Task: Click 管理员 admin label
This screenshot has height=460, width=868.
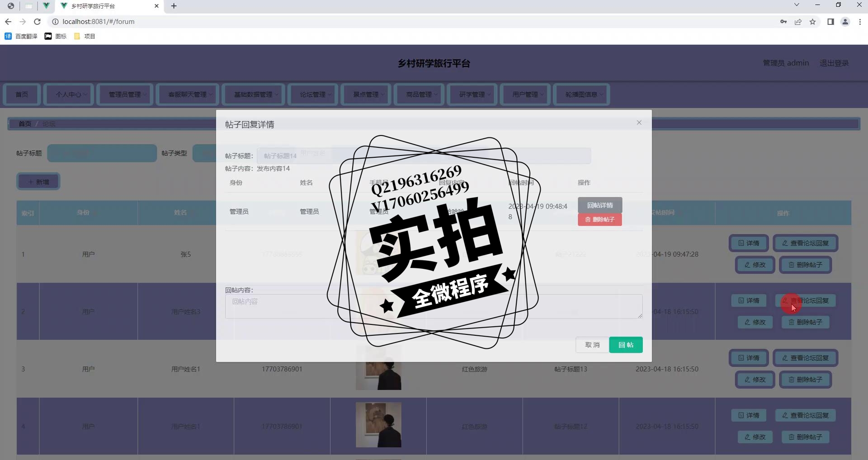Action: 786,63
